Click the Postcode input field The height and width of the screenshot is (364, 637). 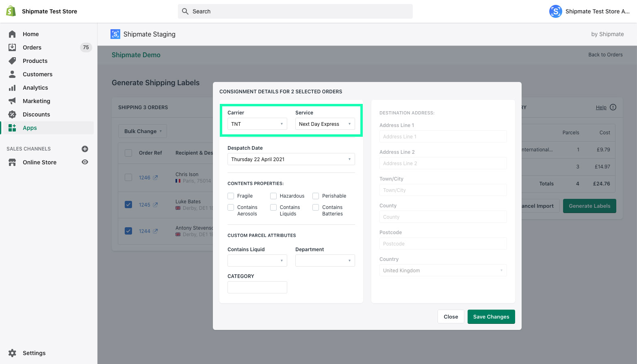pos(443,243)
